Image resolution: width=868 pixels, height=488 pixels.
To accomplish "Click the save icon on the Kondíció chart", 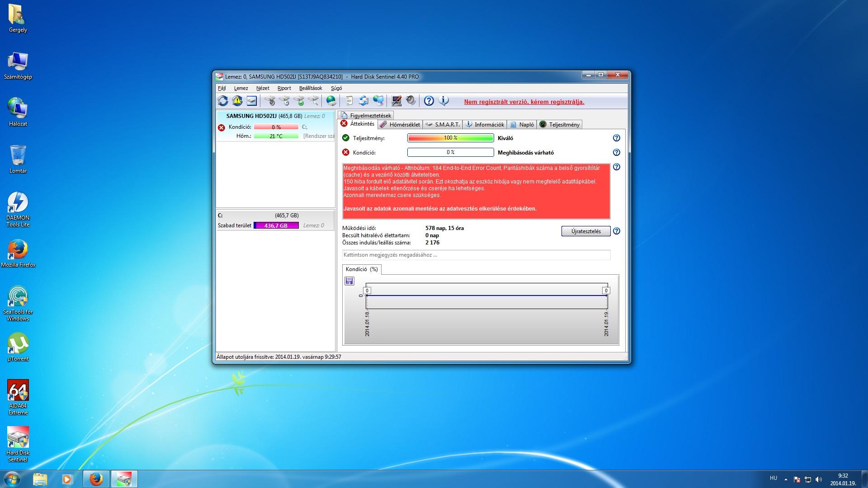I will pos(349,281).
